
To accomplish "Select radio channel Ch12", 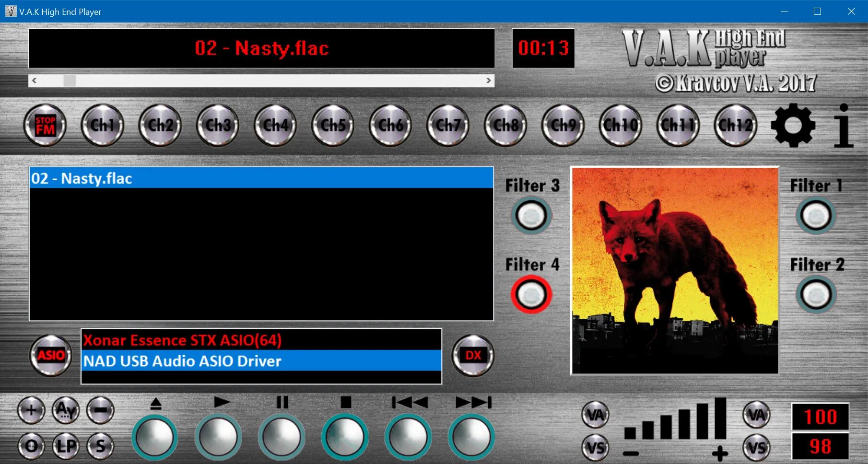I will pyautogui.click(x=736, y=126).
